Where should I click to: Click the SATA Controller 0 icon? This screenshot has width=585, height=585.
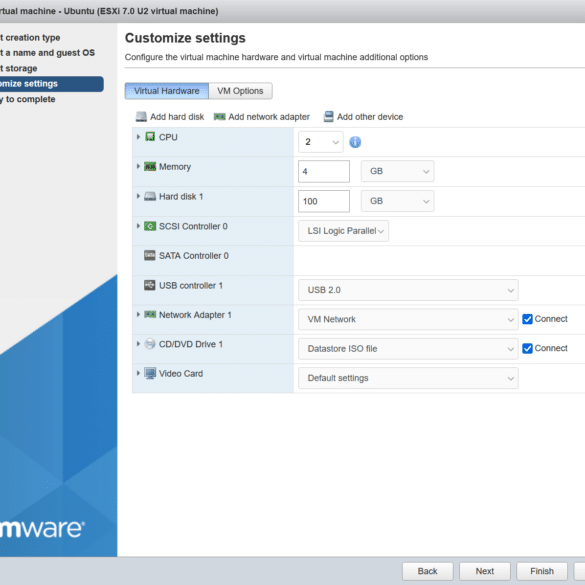click(x=150, y=256)
